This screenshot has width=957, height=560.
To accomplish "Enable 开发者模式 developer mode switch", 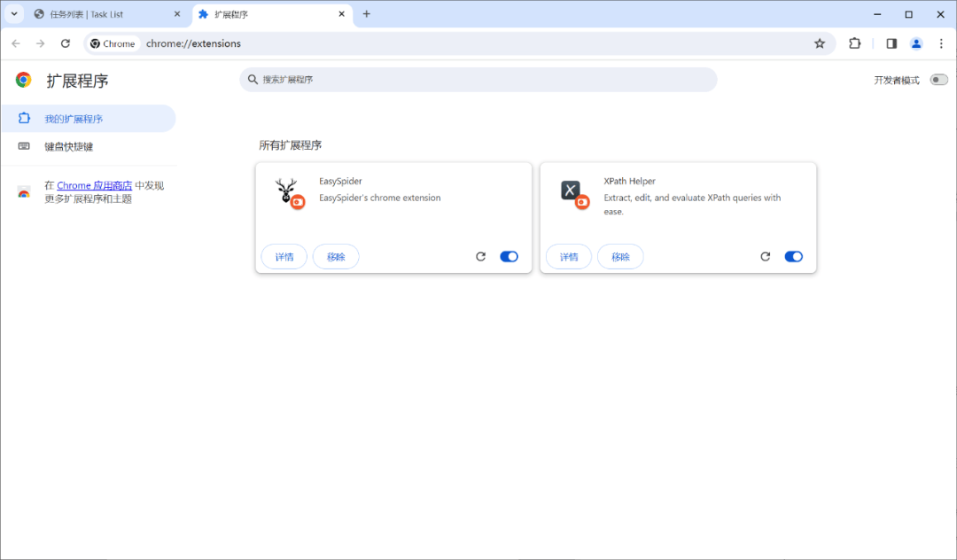I will 938,80.
